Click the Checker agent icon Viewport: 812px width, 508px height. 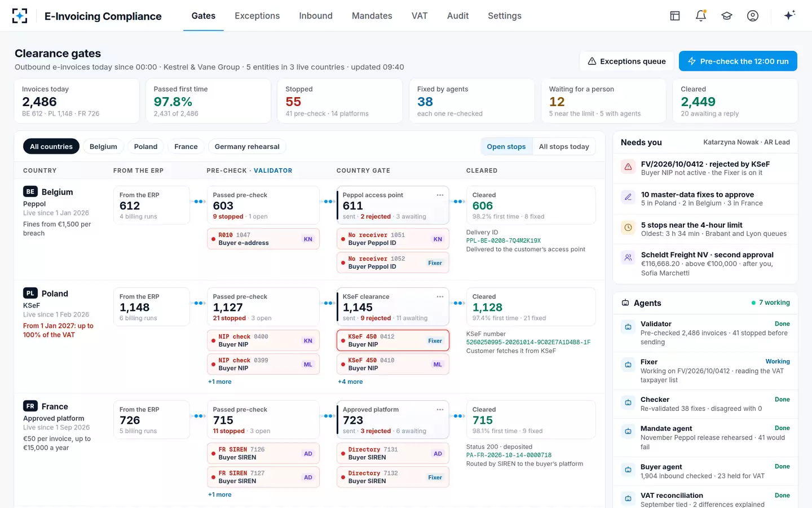pyautogui.click(x=628, y=402)
